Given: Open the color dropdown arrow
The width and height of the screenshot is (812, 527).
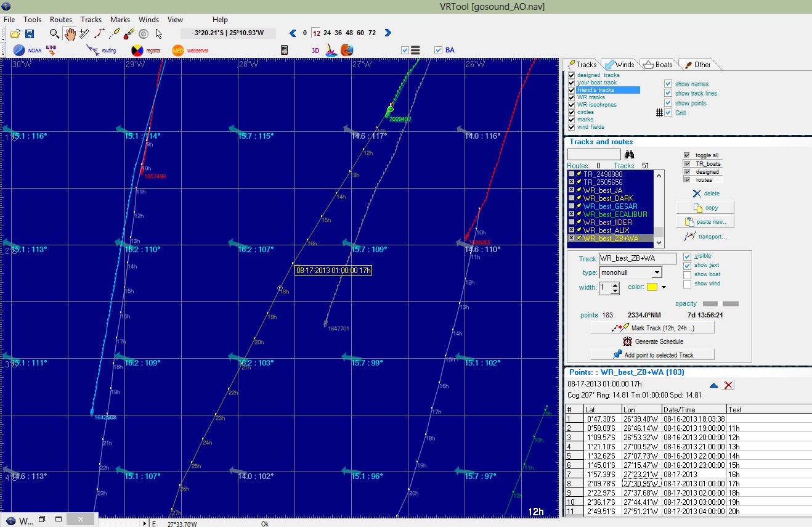Looking at the screenshot, I should (664, 287).
